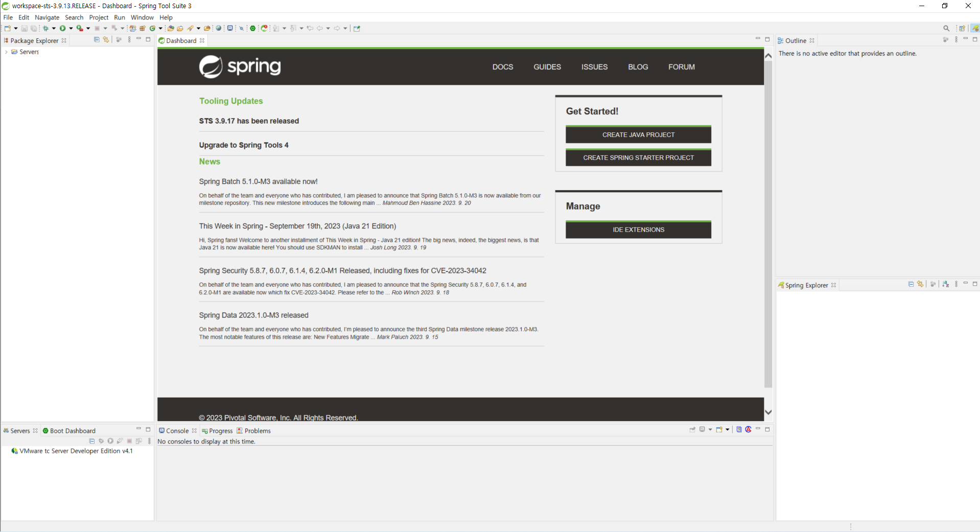Toggle Link with Editor in Spring Explorer
Viewport: 980px width, 532px height.
920,284
